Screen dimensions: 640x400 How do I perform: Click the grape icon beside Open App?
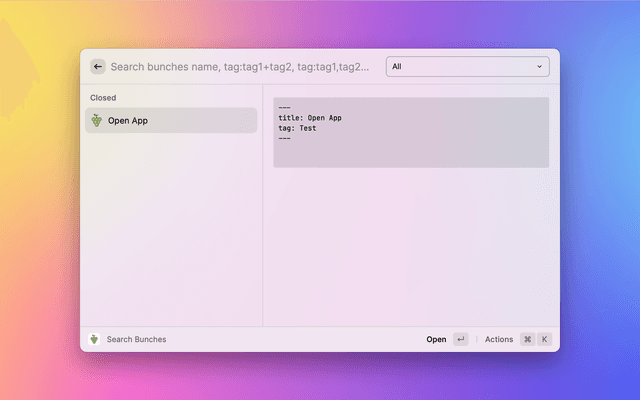[97, 120]
